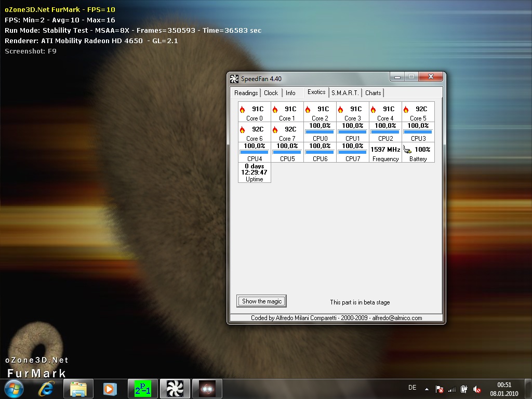
Task: Click the CPU4 usage bar
Action: (x=254, y=152)
